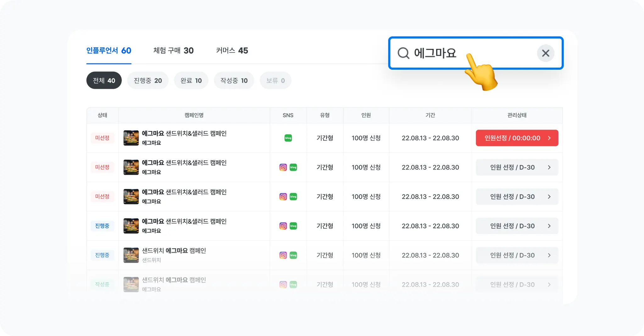Screen dimensions: 644x336
Task: Open thumbnail of the 작성중 campaign row
Action: 131,284
